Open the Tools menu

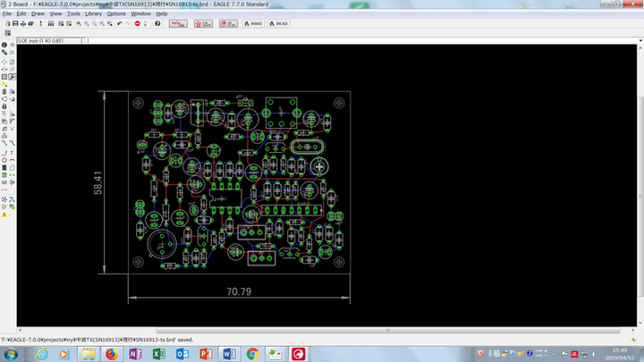[x=73, y=14]
